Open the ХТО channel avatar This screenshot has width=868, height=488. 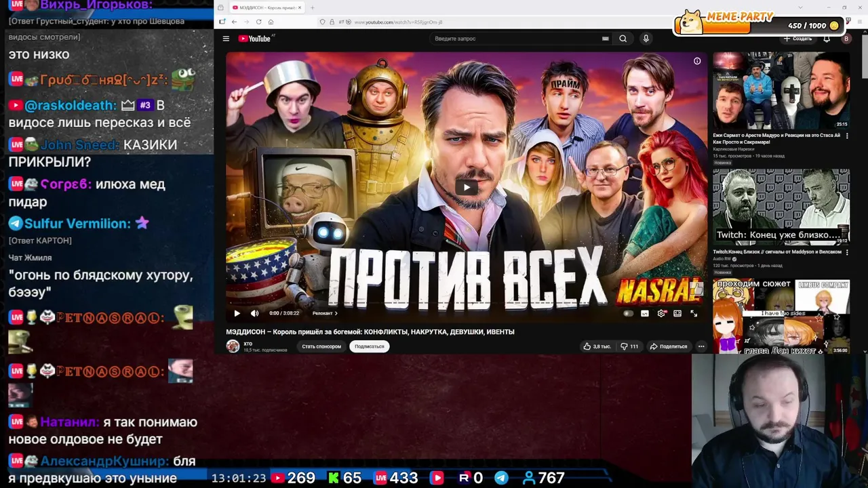pyautogui.click(x=233, y=346)
